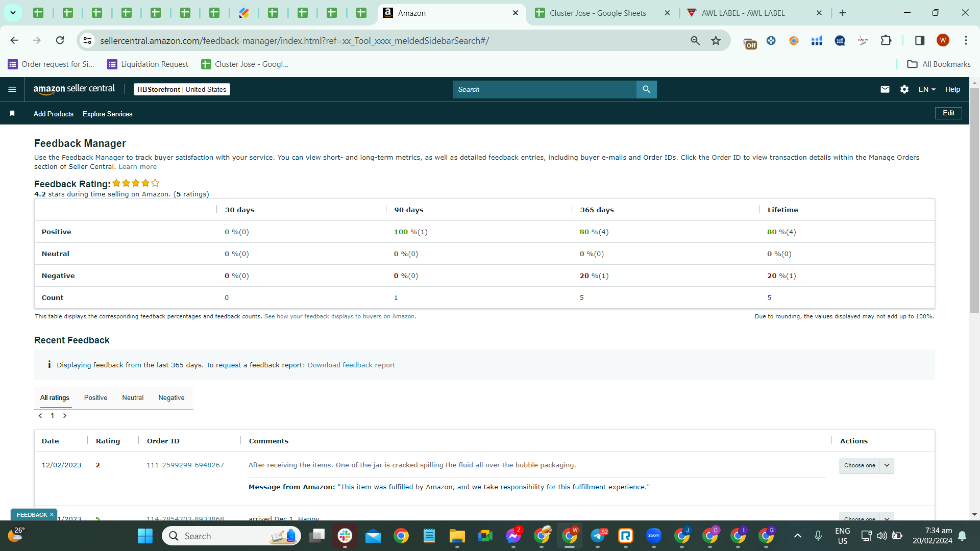Go back using the browser back arrow
Viewport: 980px width, 551px height.
(14, 40)
